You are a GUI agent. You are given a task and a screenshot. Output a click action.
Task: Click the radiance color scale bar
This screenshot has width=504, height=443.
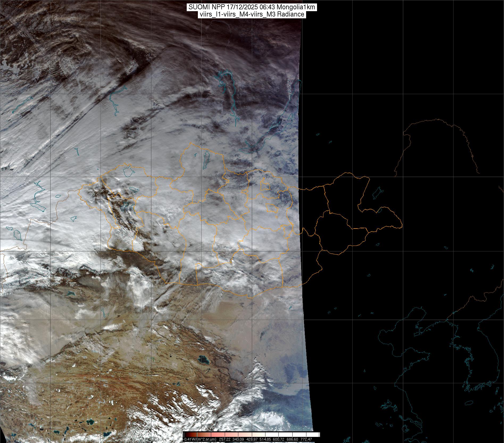pyautogui.click(x=252, y=434)
